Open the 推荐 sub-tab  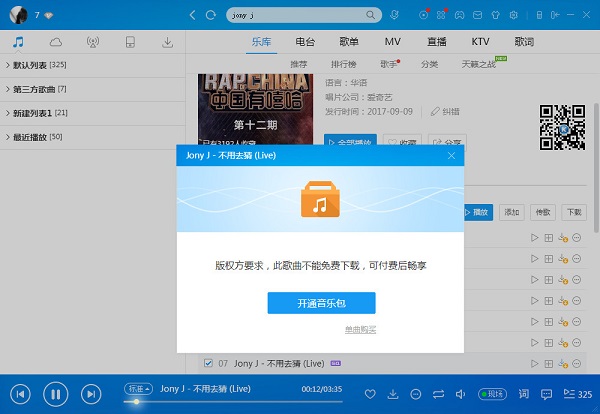click(x=298, y=64)
